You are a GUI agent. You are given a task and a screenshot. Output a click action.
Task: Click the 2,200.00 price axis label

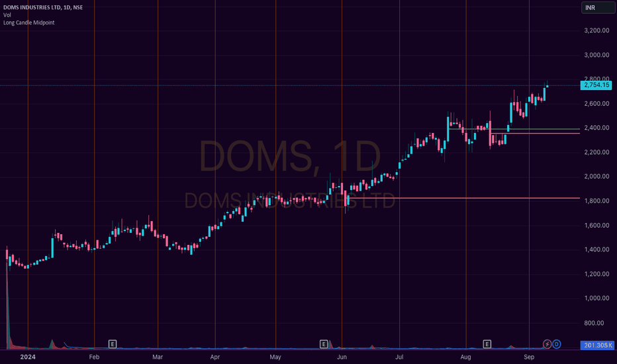[596, 152]
